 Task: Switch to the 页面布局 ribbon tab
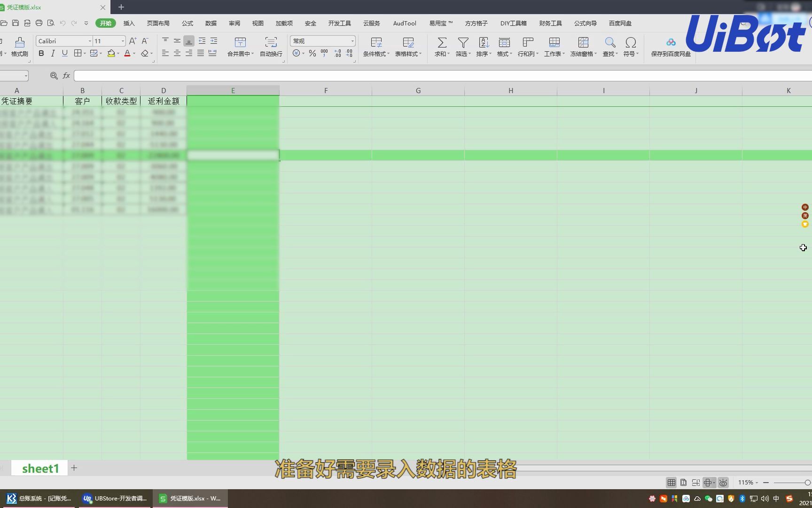pyautogui.click(x=158, y=23)
